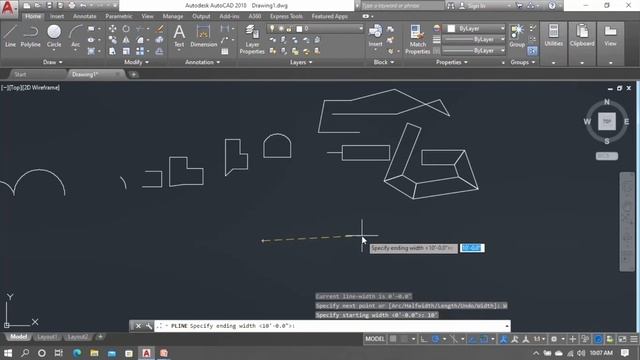Click the add layout plus button
The height and width of the screenshot is (360, 640).
[x=100, y=337]
